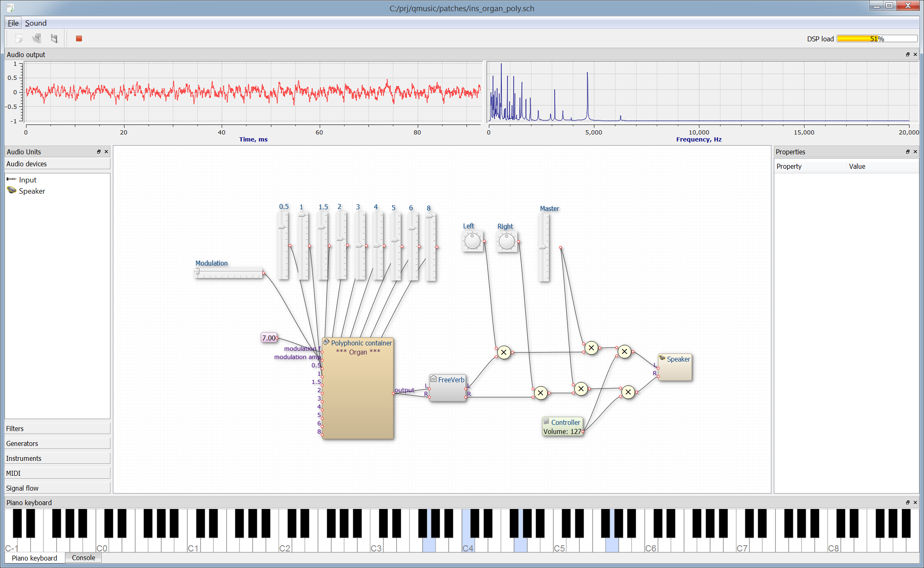924x568 pixels.
Task: Float the Piano keyboard panel
Action: click(x=907, y=503)
